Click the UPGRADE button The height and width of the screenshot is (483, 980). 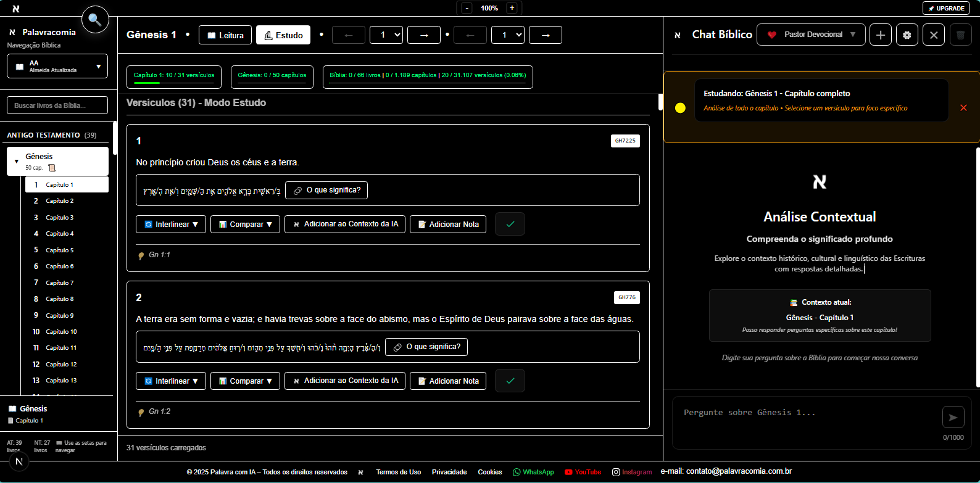click(x=946, y=8)
